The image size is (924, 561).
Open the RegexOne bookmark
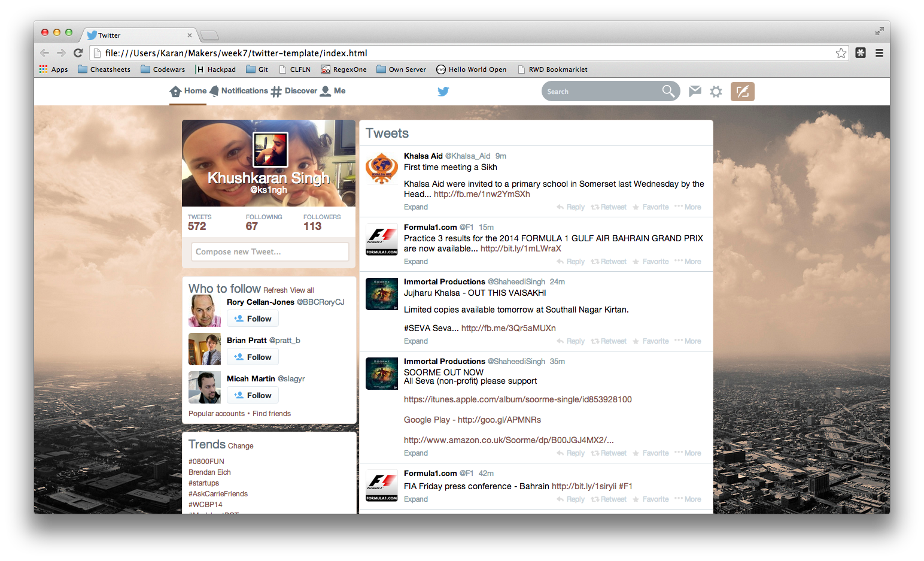coord(344,69)
